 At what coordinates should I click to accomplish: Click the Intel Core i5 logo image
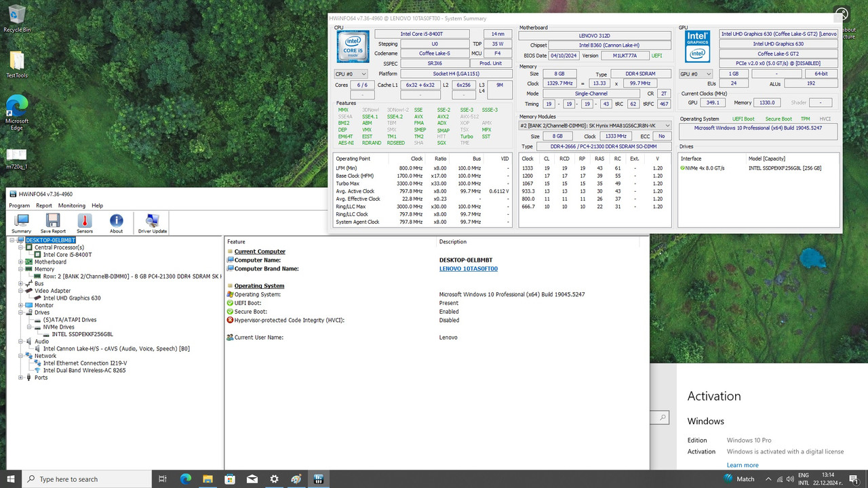point(353,47)
